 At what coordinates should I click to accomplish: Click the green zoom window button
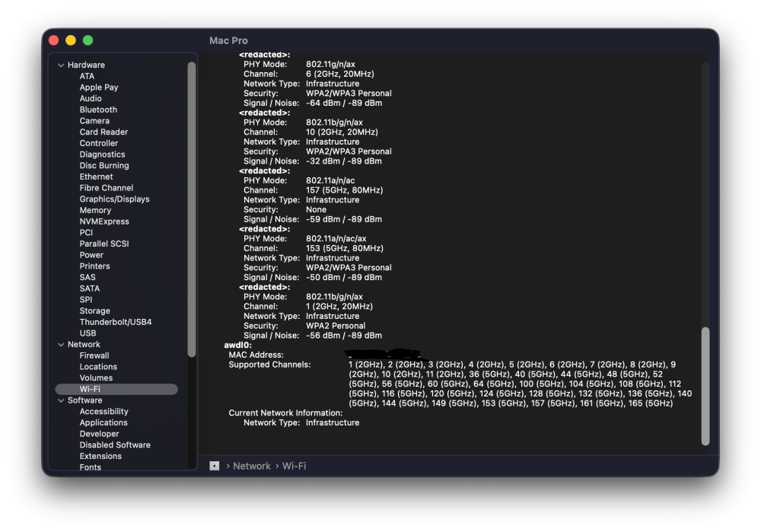(x=88, y=40)
